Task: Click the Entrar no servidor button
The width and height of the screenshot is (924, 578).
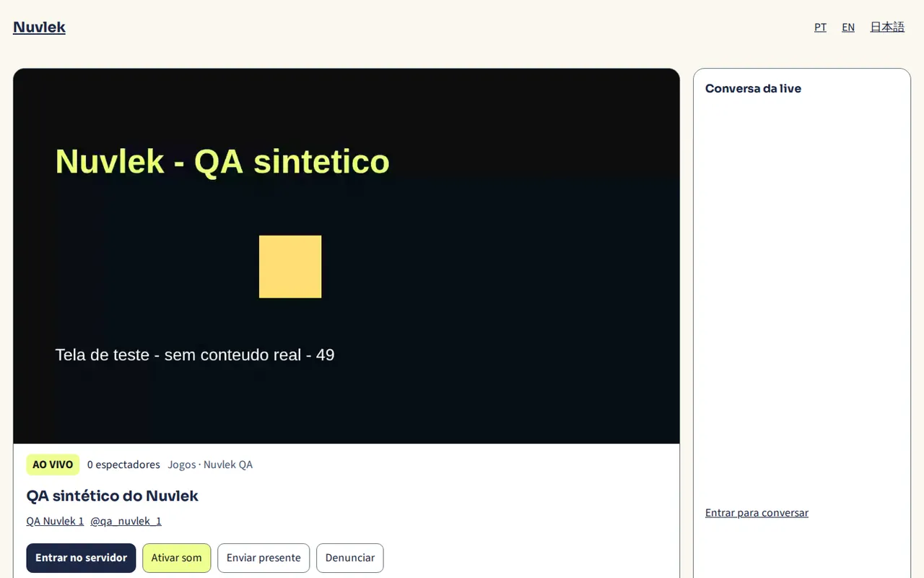Action: click(x=81, y=558)
